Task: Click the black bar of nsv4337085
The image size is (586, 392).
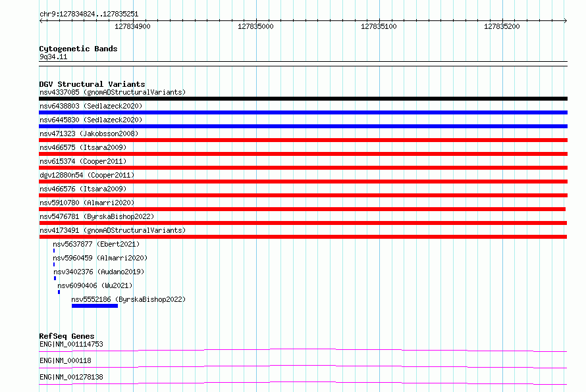Action: (x=303, y=99)
